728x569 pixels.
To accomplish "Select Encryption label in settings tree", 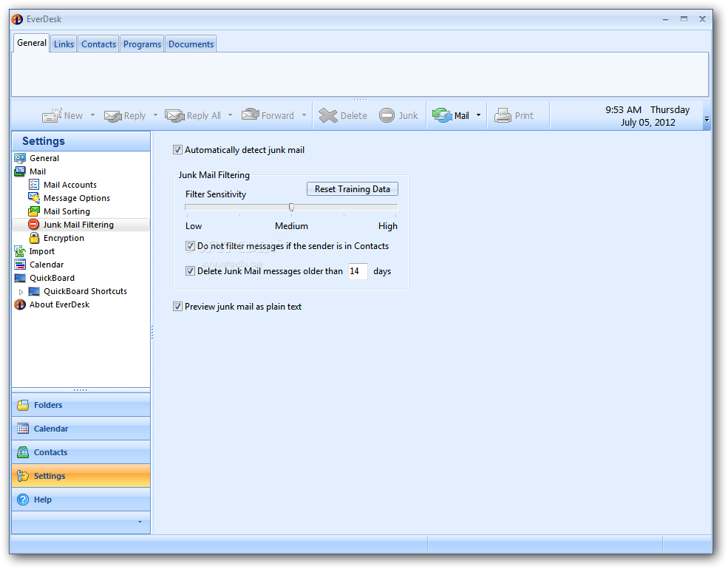I will click(64, 238).
